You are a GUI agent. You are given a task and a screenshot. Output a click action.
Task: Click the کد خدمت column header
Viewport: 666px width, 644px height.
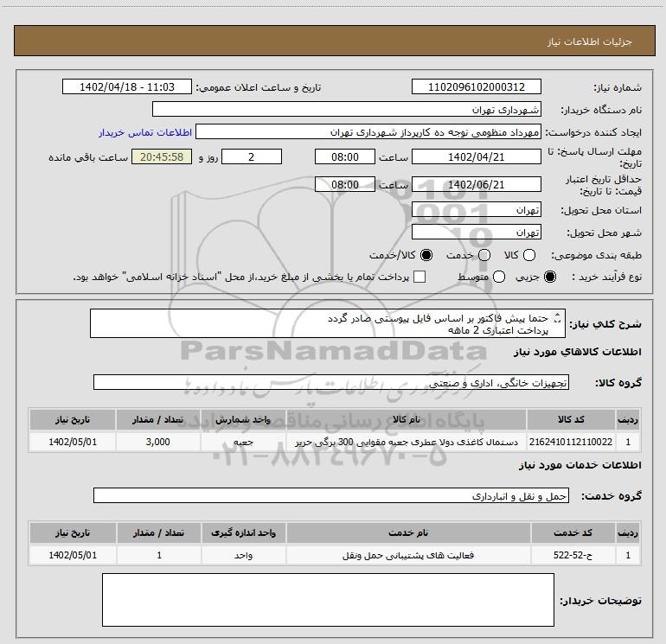pos(573,532)
